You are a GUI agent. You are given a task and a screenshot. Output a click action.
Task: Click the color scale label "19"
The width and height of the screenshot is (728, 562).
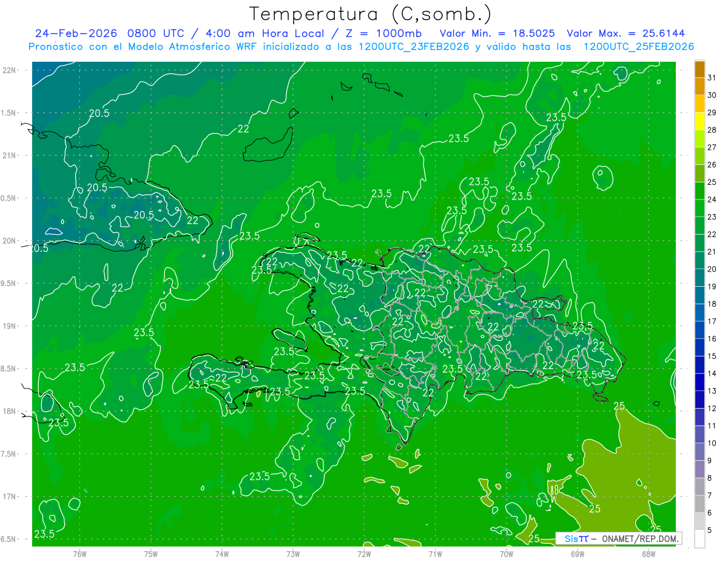[712, 287]
